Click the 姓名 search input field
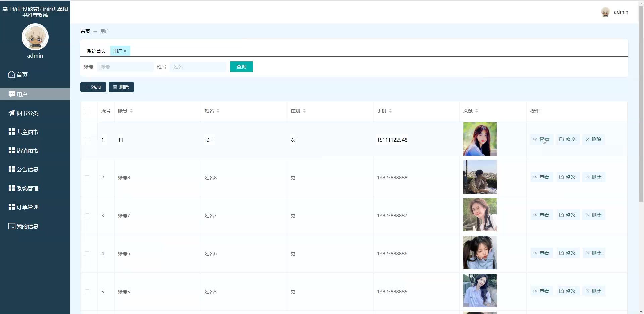Viewport: 644px width, 314px height. (198, 67)
